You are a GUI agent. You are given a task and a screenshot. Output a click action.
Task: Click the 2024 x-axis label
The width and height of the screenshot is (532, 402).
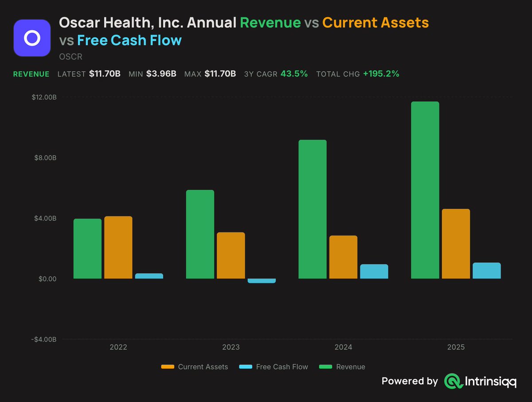pyautogui.click(x=344, y=347)
